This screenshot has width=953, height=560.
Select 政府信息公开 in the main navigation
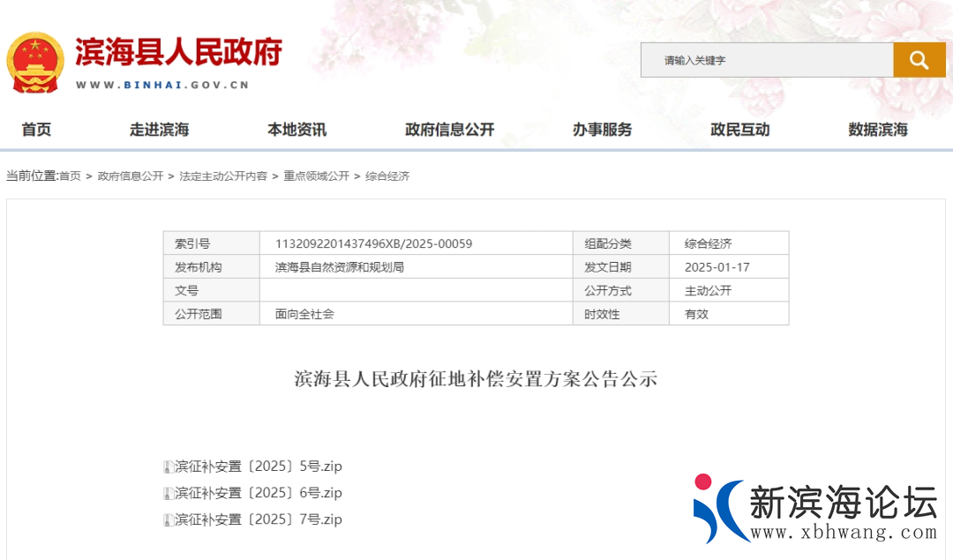449,130
